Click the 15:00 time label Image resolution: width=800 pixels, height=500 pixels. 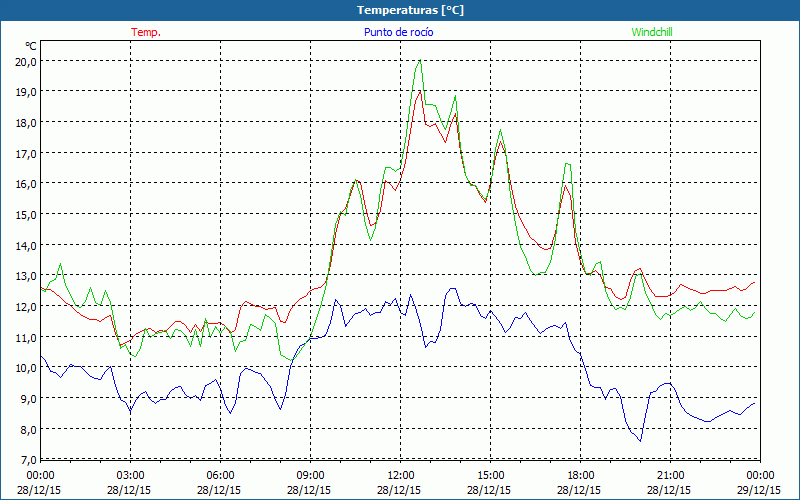[x=490, y=476]
